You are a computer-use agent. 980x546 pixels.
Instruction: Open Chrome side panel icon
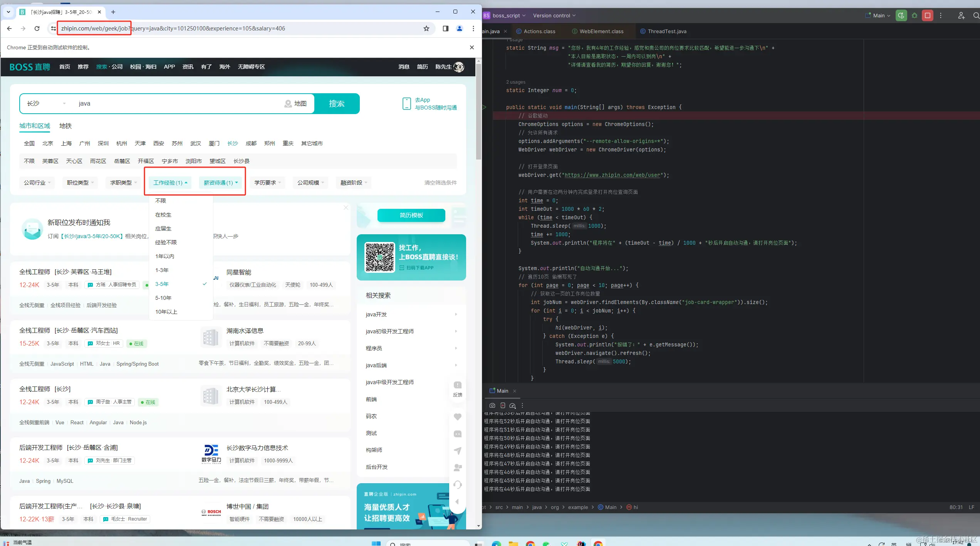[x=446, y=29]
